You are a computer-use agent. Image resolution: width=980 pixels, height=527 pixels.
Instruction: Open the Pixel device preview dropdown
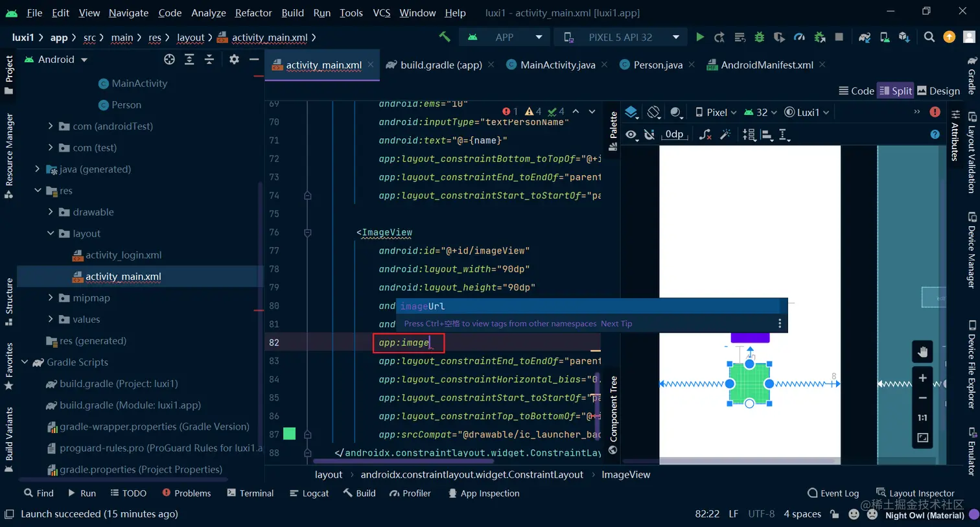click(x=716, y=113)
